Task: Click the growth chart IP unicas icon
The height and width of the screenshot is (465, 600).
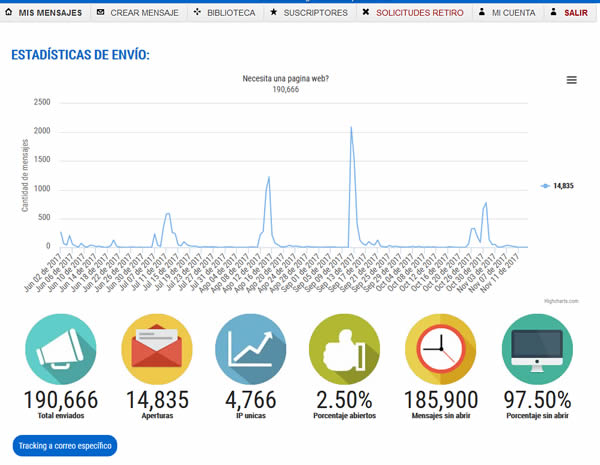Action: (250, 349)
